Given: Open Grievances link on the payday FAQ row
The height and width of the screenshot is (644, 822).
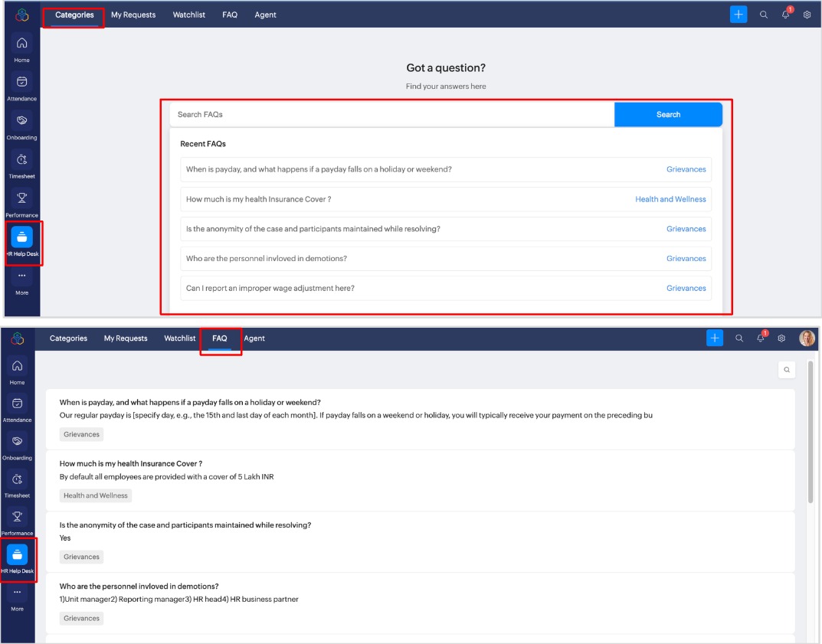Looking at the screenshot, I should pyautogui.click(x=686, y=169).
